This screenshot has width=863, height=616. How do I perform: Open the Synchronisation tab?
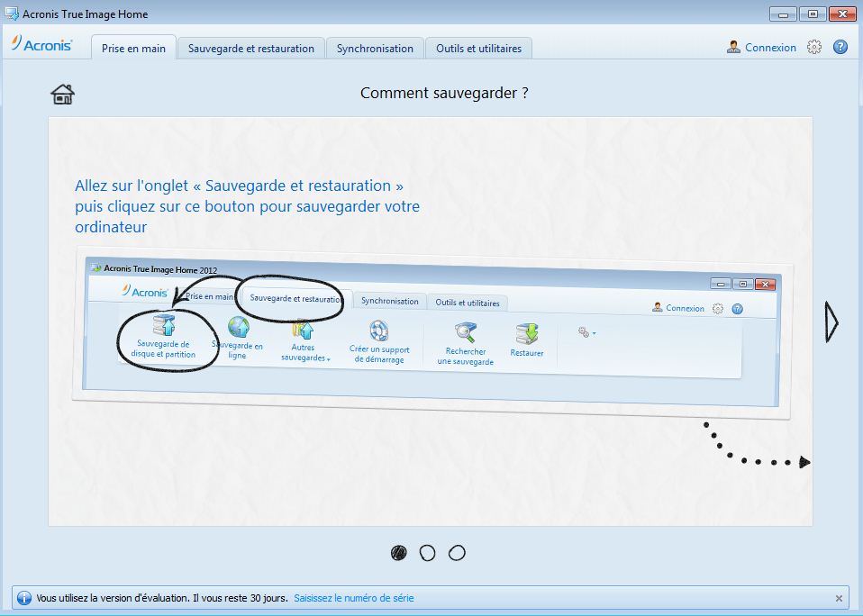pyautogui.click(x=375, y=49)
